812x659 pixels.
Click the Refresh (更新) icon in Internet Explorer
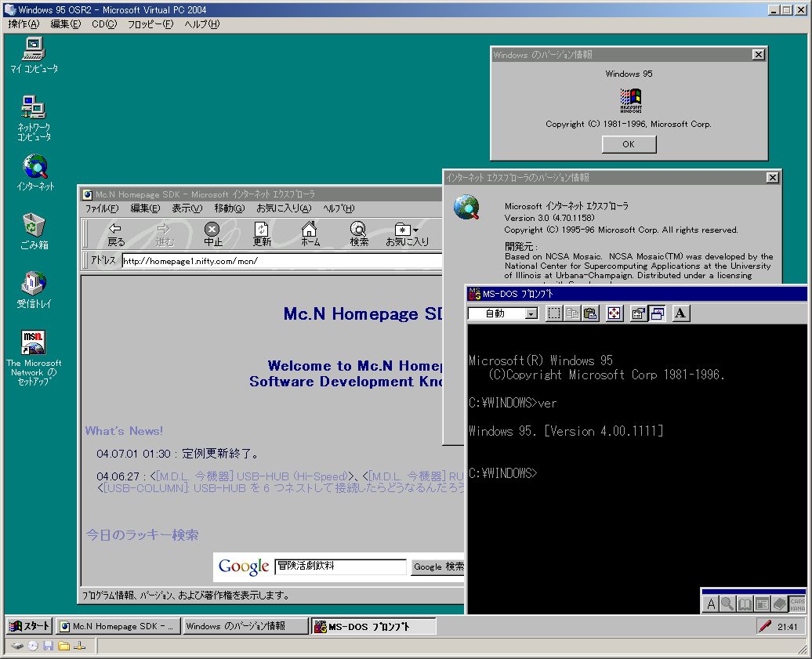click(262, 234)
